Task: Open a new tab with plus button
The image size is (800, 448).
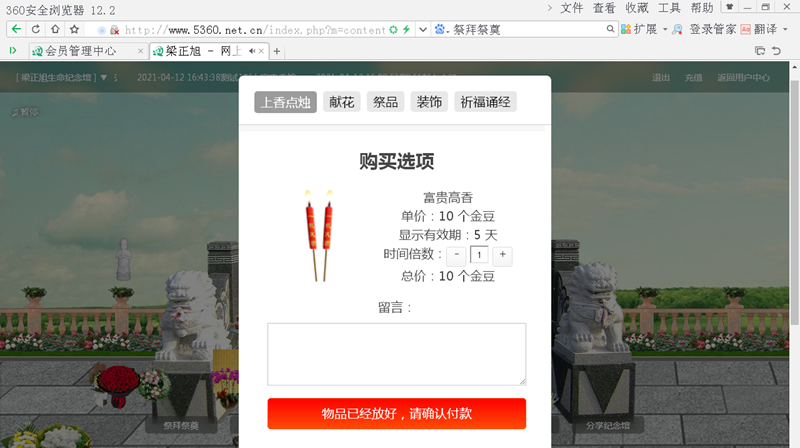Action: coord(277,51)
